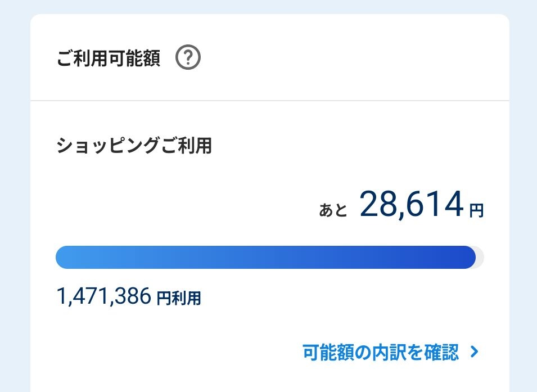Click the divider line below ご利用可能額 header

click(x=270, y=101)
